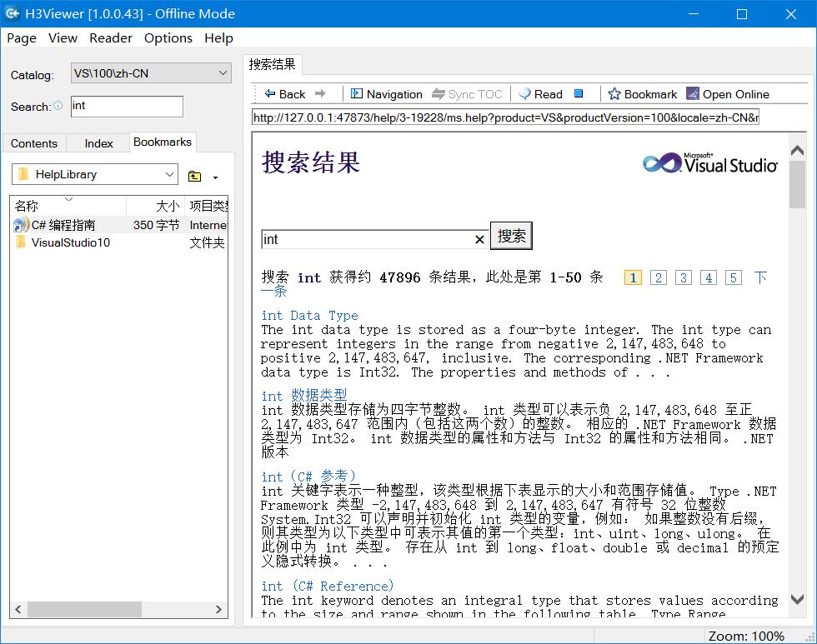Image resolution: width=817 pixels, height=644 pixels.
Task: Click Open Online in the toolbar
Action: [x=727, y=94]
